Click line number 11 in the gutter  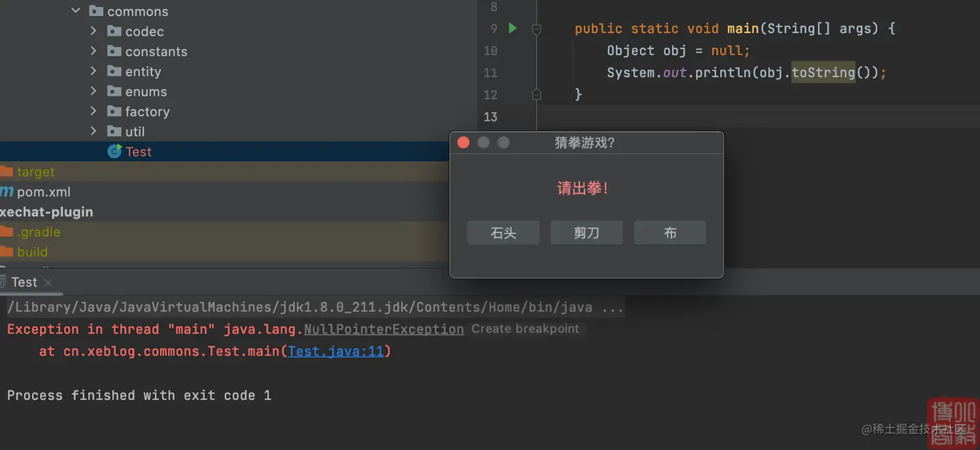point(491,73)
